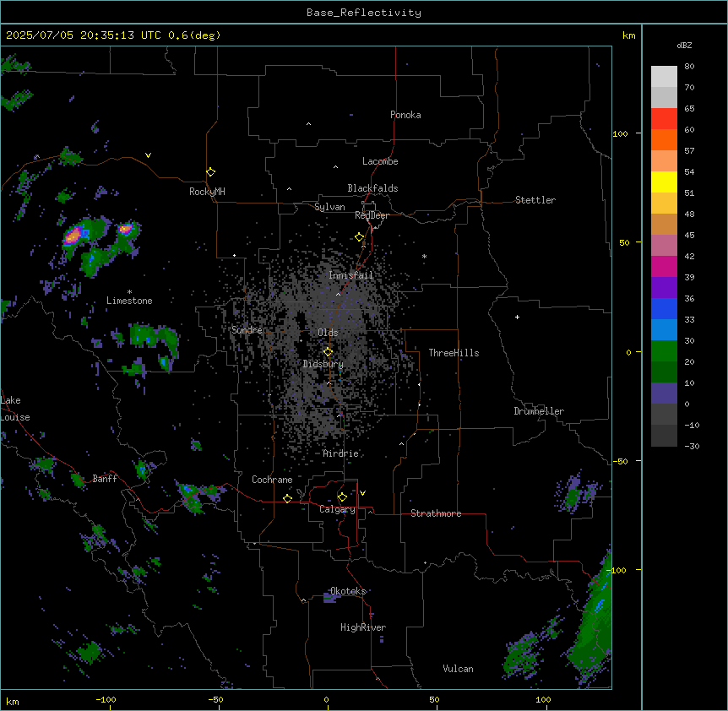728x711 pixels.
Task: Select the light gray 70-80 dBZ legend swatch
Action: point(664,77)
